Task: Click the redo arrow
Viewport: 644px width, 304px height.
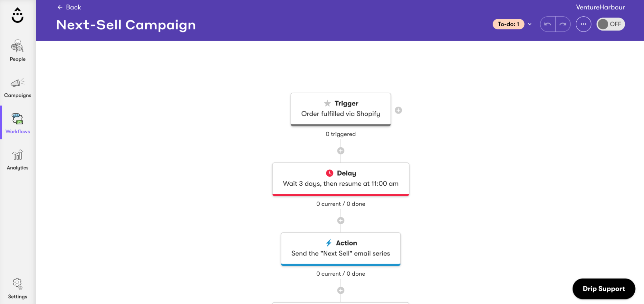Action: click(563, 24)
